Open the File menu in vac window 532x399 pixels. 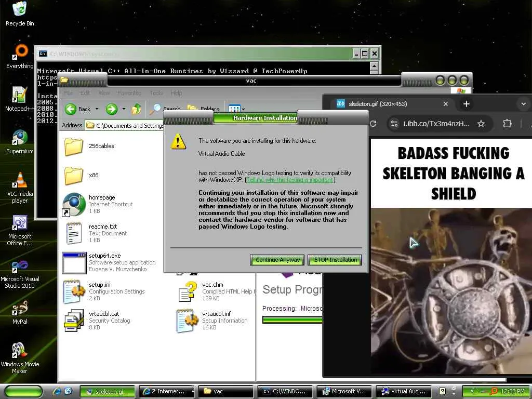click(68, 92)
